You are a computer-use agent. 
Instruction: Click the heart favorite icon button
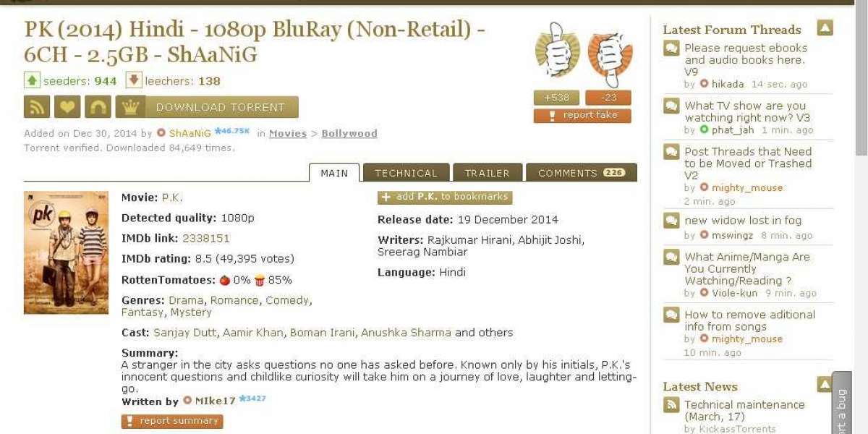67,107
